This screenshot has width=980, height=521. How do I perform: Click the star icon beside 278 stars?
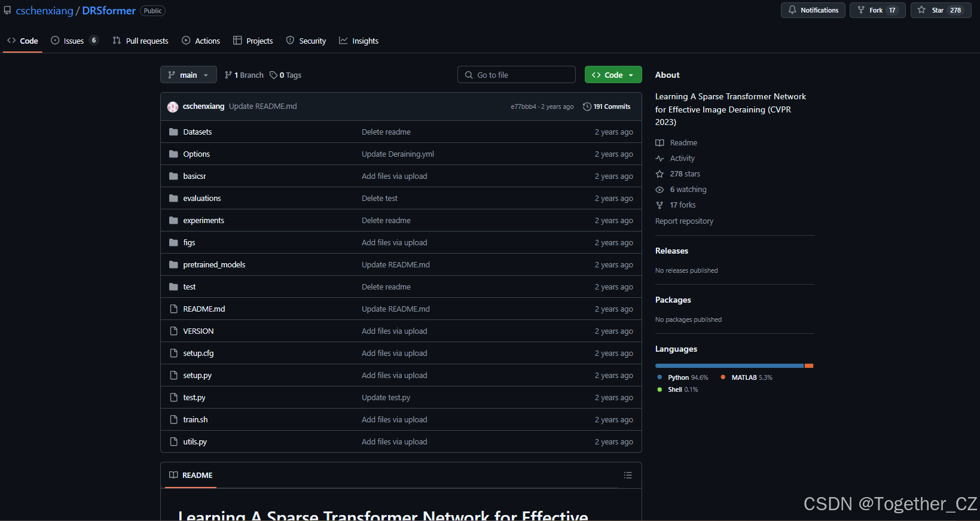coord(660,173)
